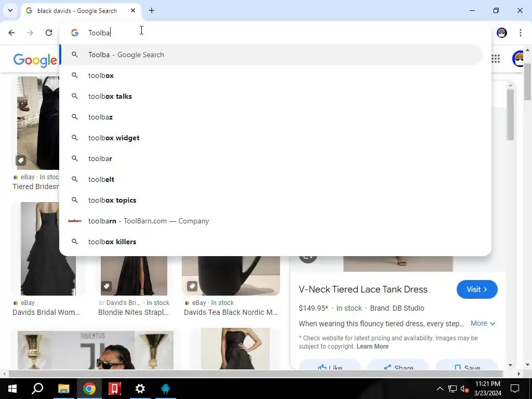Choose 'Toolba - Google Search' suggestion
The width and height of the screenshot is (532, 399).
[271, 55]
